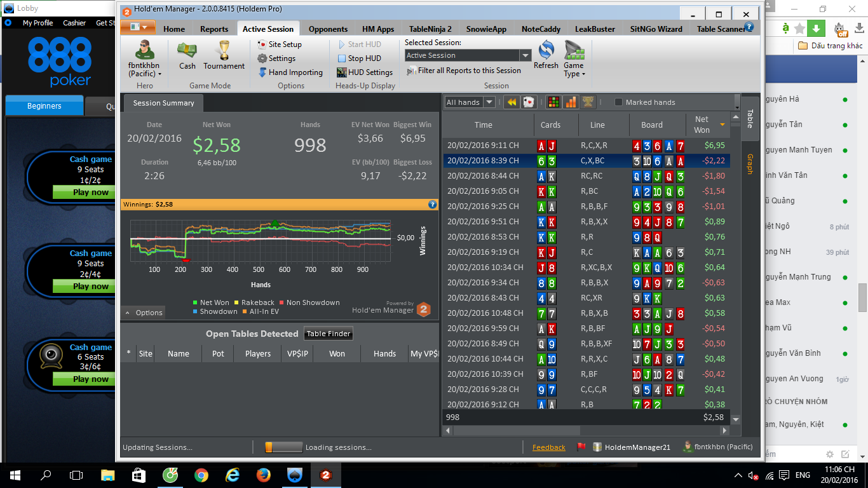Click the yellow rewind replay icon
Viewport: 868px width, 488px height.
click(512, 102)
